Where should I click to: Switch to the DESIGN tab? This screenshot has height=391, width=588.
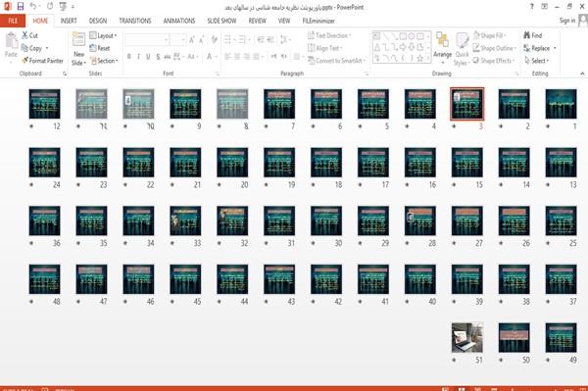point(98,21)
